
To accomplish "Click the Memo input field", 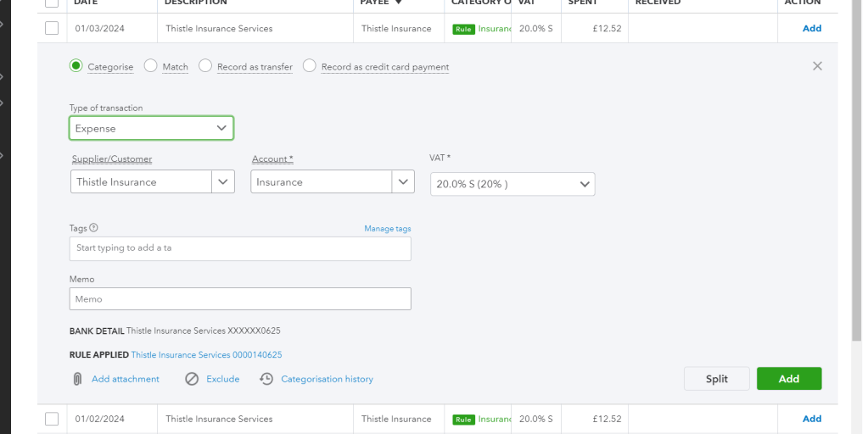I will coord(240,298).
